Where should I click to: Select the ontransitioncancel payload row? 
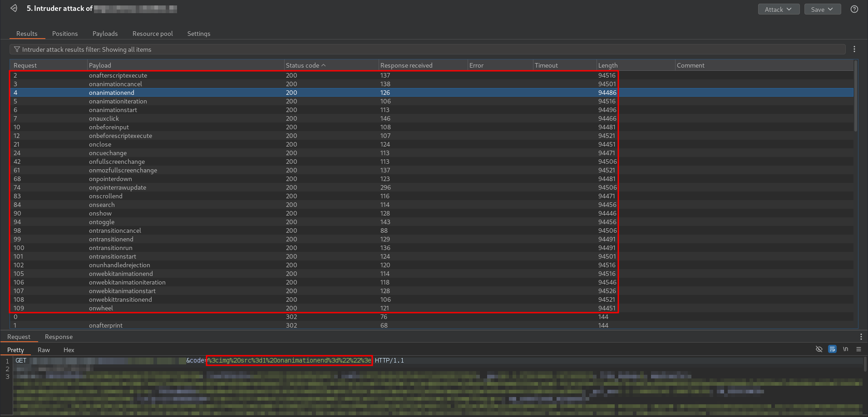click(432, 231)
